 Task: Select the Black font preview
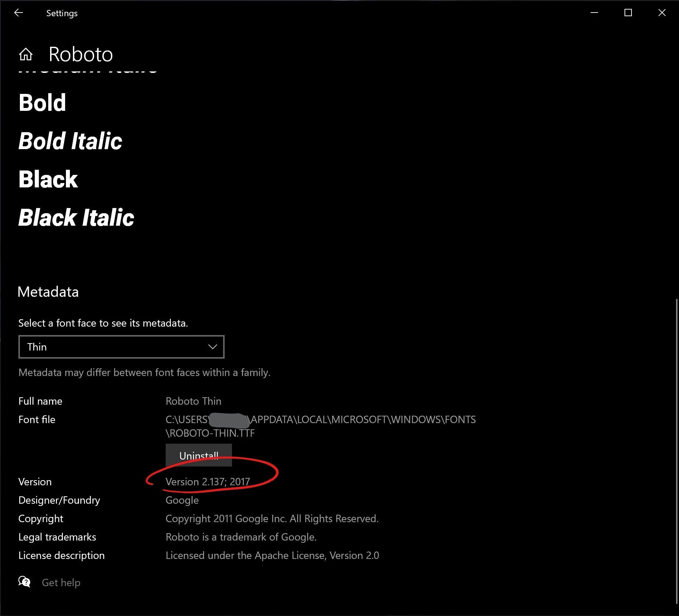pos(48,179)
